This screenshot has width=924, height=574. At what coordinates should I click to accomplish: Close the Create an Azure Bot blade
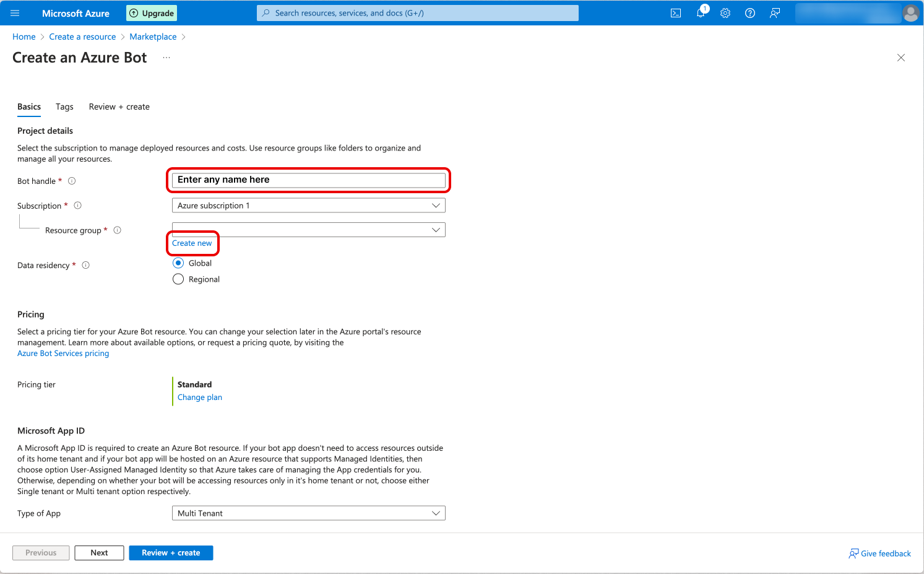pyautogui.click(x=901, y=58)
